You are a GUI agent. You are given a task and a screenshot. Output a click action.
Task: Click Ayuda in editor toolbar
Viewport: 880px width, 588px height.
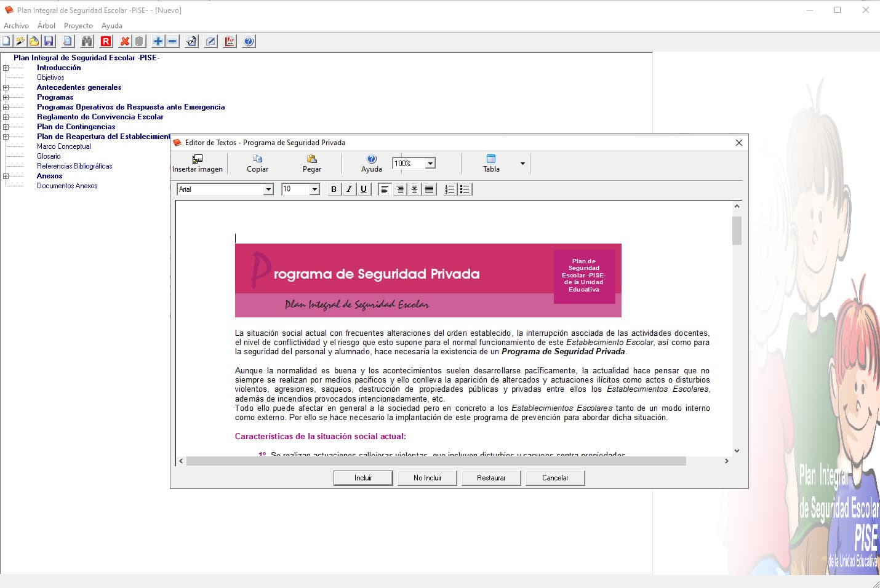(x=372, y=164)
